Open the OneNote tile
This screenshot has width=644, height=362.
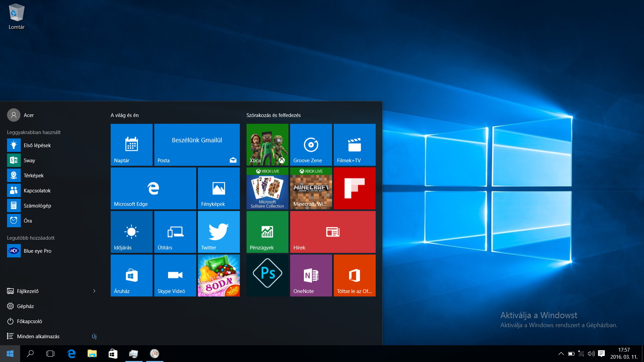311,276
